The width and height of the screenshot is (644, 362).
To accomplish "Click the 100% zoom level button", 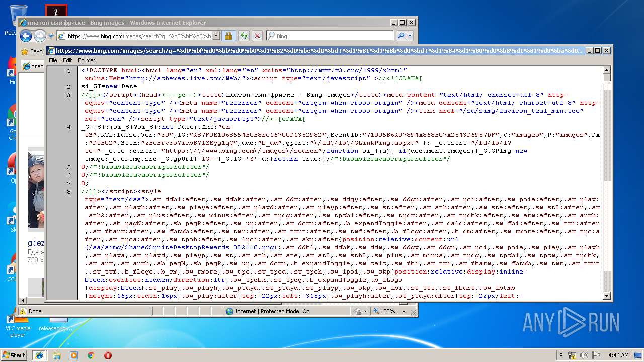I will tap(384, 311).
